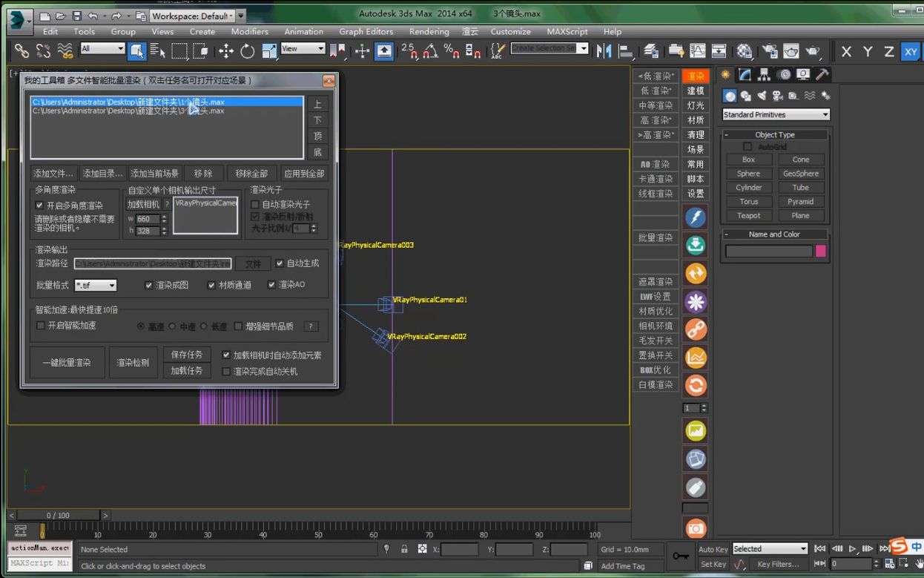This screenshot has width=924, height=578.
Task: Click the Angle Snap toggle icon
Action: point(430,51)
